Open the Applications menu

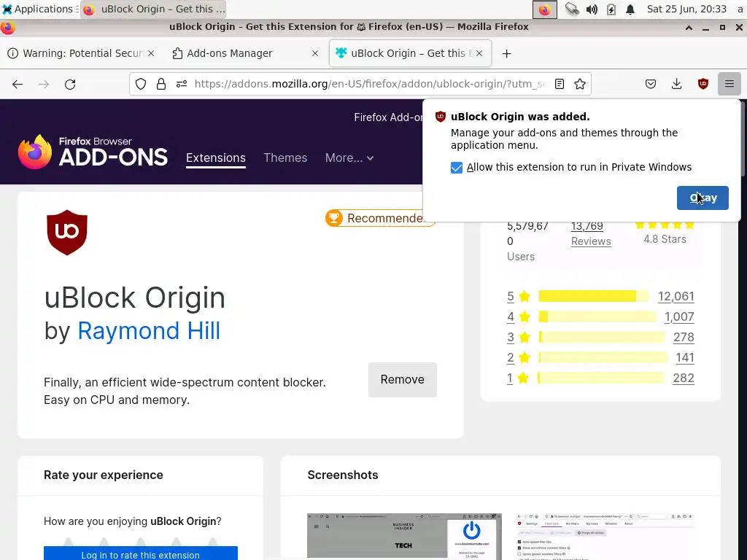38,9
